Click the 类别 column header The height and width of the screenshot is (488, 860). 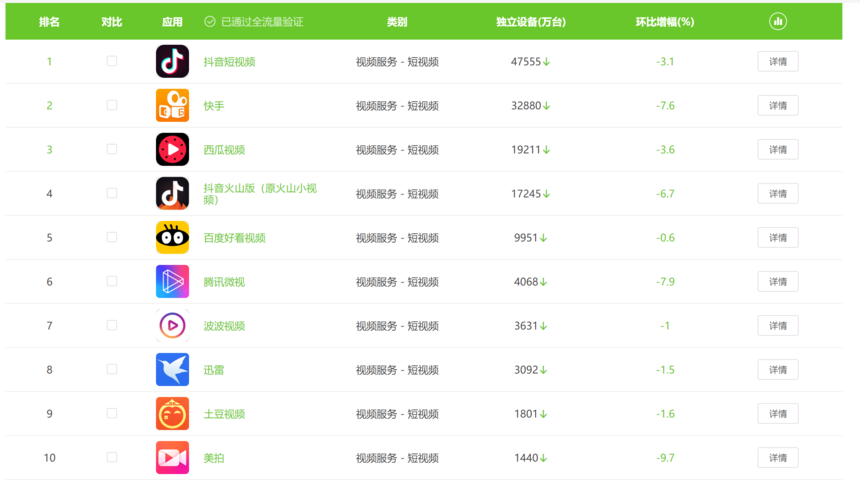[x=397, y=22]
